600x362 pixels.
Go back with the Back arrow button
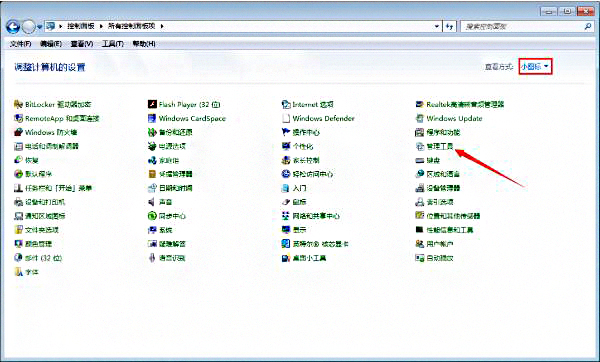(x=13, y=26)
